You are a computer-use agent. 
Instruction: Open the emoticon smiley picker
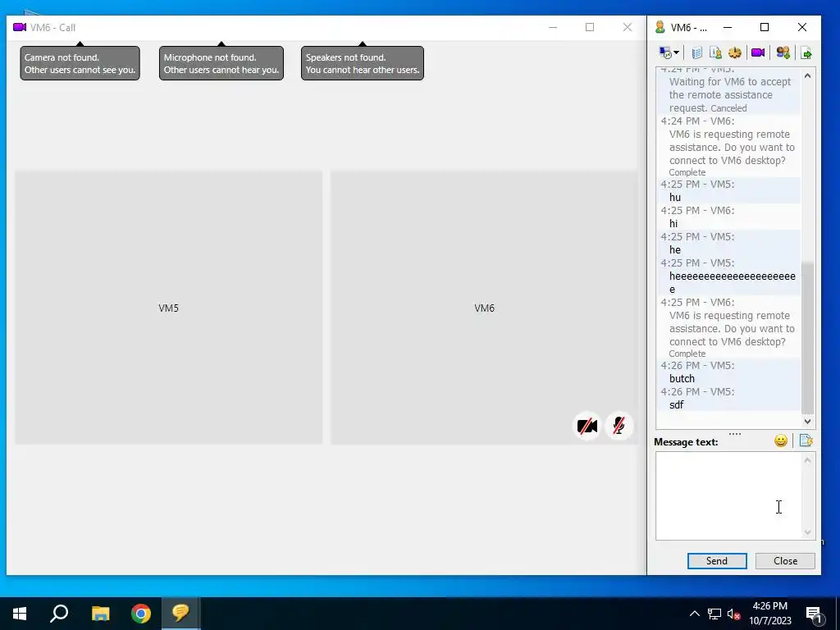pos(781,441)
